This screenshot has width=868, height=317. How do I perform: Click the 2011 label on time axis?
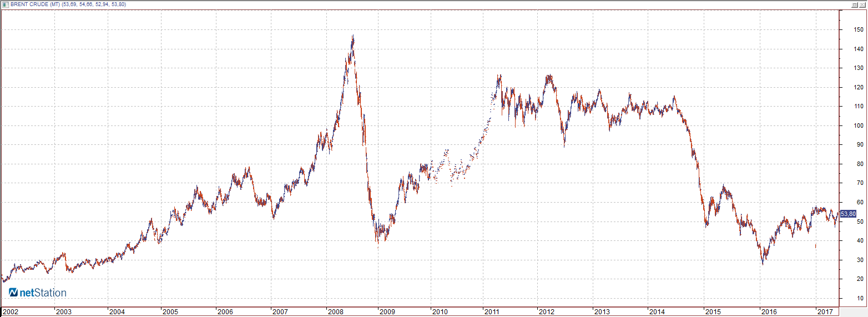point(492,312)
